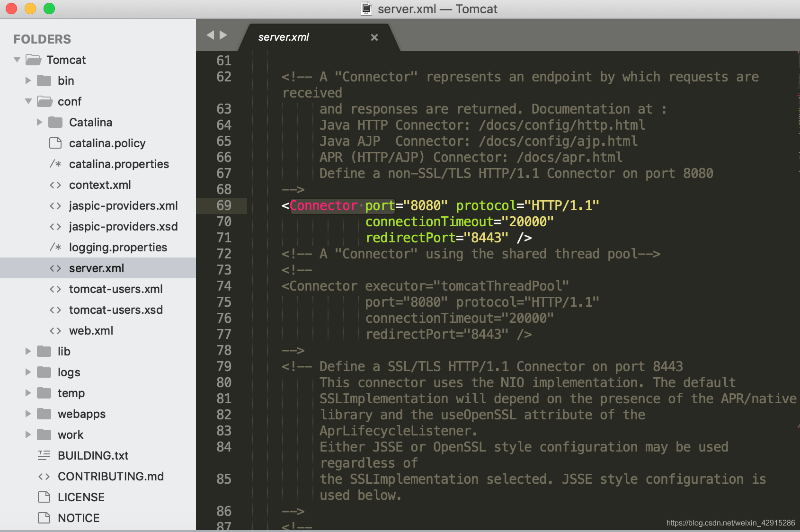Open catalina.properties file
The width and height of the screenshot is (800, 532).
(119, 164)
